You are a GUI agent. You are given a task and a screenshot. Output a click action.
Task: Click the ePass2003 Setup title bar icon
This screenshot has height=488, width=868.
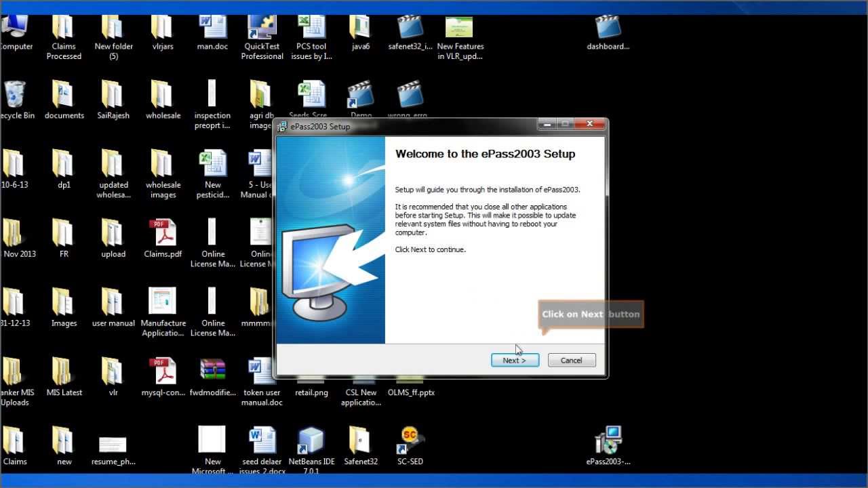pos(282,127)
